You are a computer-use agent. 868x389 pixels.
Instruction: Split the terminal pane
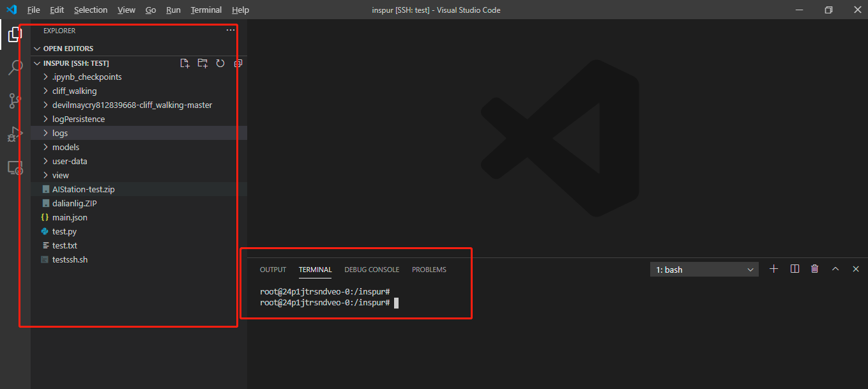[x=795, y=269]
